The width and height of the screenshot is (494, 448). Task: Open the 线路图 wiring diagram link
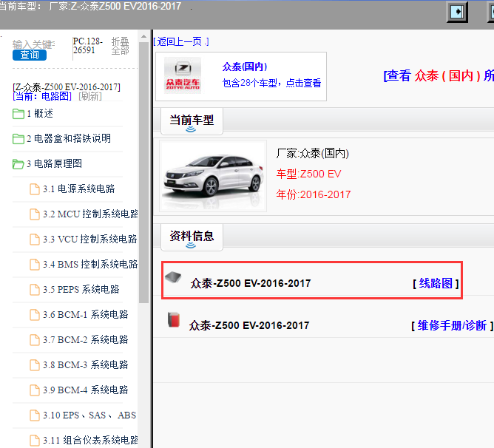pos(436,283)
